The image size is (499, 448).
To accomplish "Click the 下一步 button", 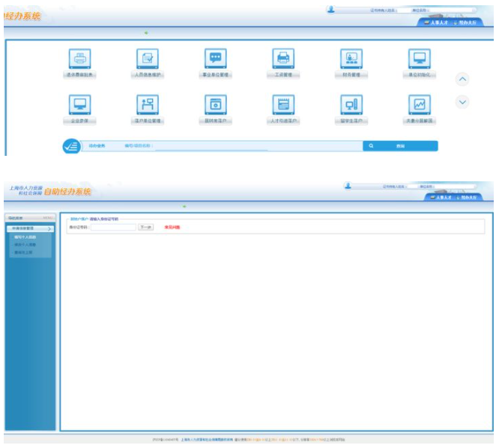I will click(146, 227).
